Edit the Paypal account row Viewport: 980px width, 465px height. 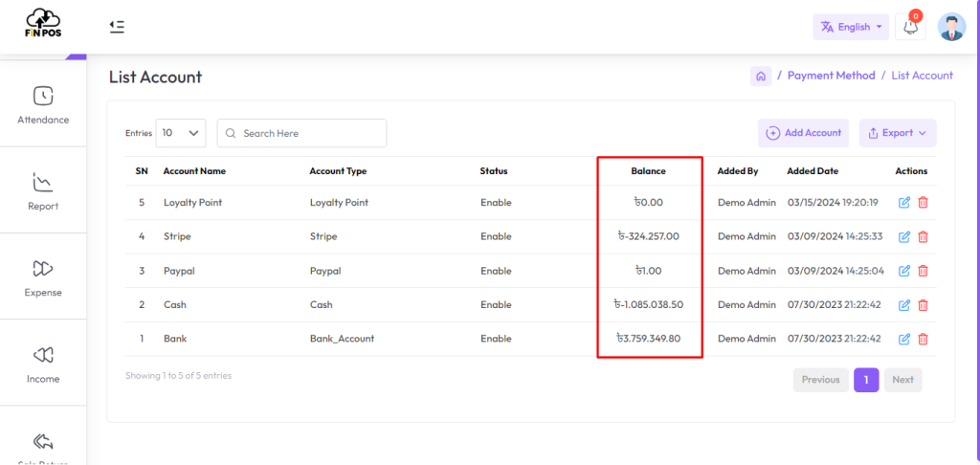coord(903,271)
